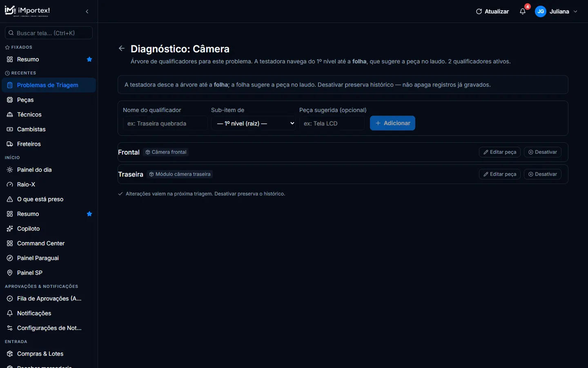Collapse the sidebar with the chevron arrow
The image size is (588, 368).
[x=87, y=11]
